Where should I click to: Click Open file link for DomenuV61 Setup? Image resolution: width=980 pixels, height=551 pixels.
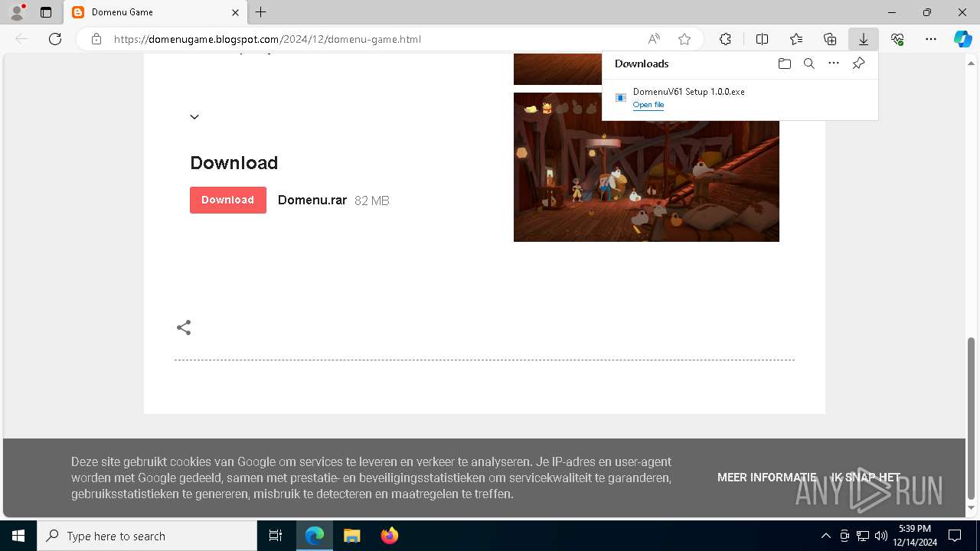click(648, 105)
